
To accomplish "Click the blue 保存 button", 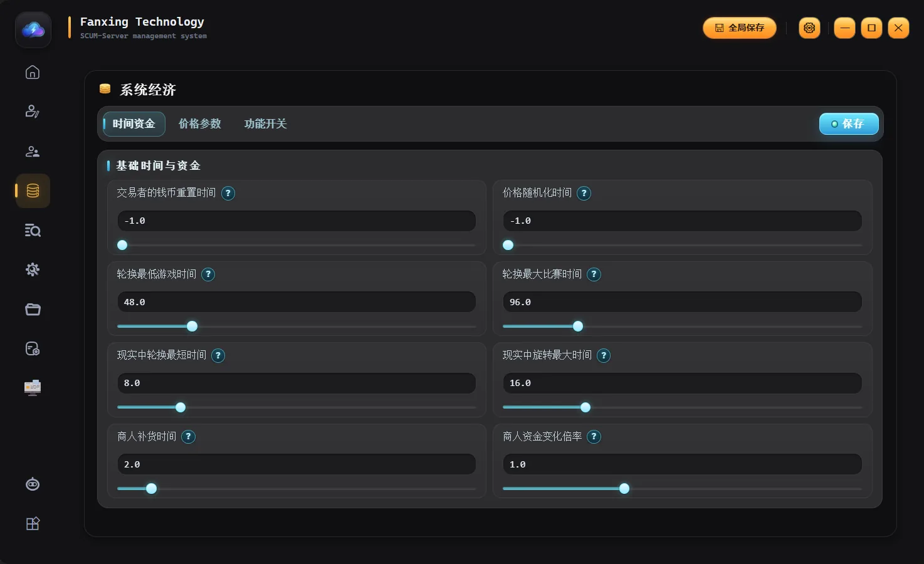I will pos(849,124).
